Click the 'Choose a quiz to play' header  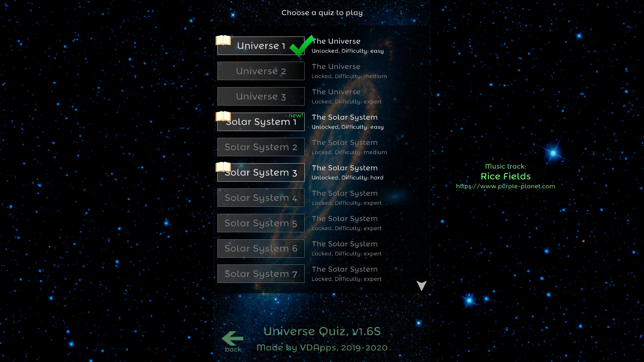pyautogui.click(x=322, y=13)
